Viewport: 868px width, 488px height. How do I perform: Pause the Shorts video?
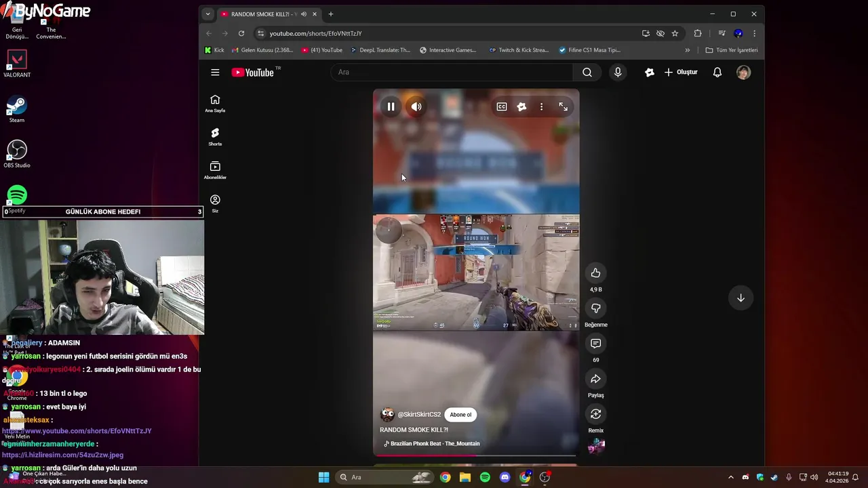(391, 106)
